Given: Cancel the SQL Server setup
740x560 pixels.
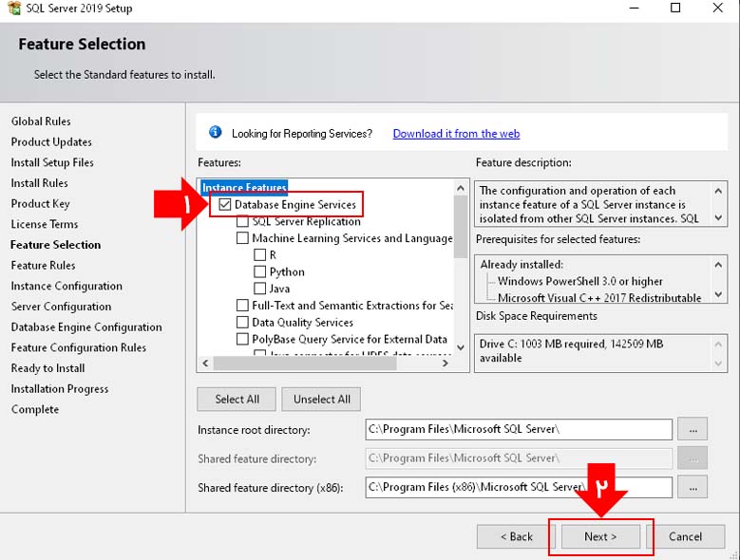Looking at the screenshot, I should coord(685,537).
